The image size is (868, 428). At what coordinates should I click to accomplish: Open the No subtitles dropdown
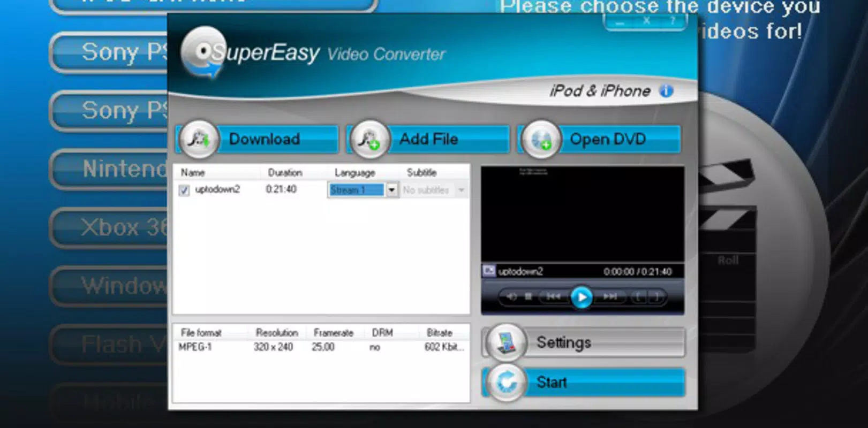(461, 190)
